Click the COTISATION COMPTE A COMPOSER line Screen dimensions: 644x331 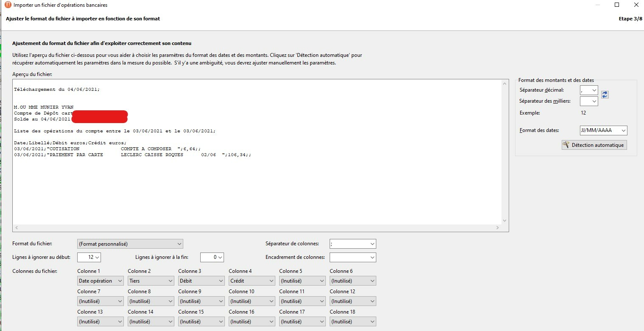click(x=107, y=149)
